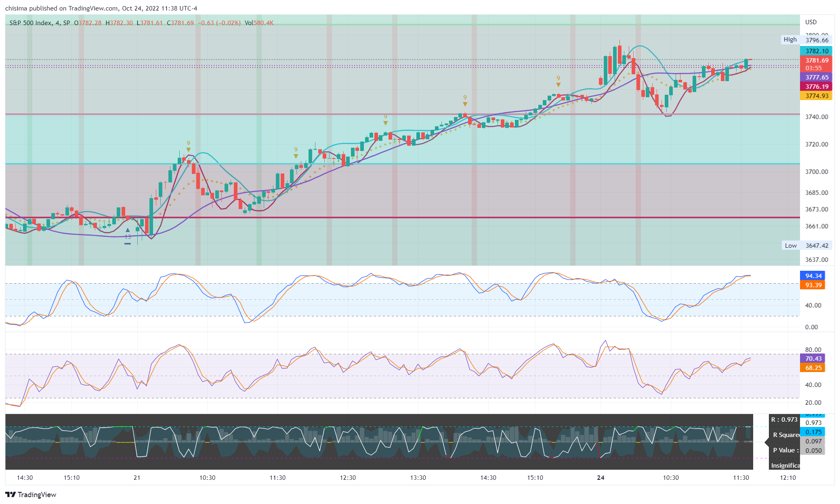Click the Low 3647.42 price label
Image resolution: width=840 pixels, height=504 pixels.
tap(806, 245)
